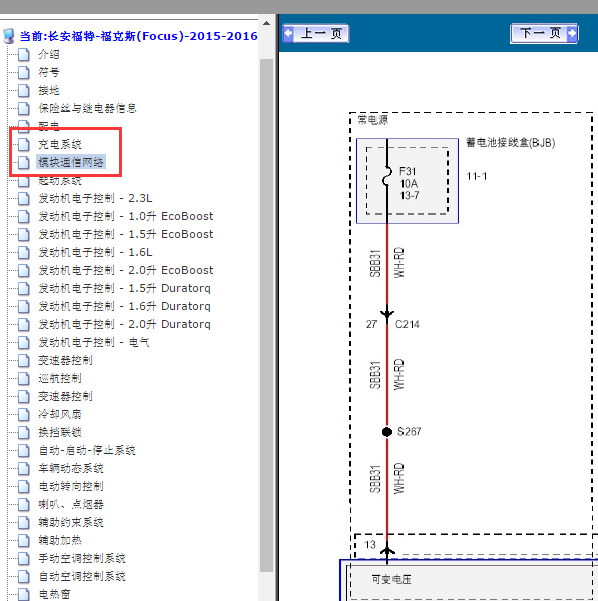
Task: Click 蓄电池接线盒(BJB) label
Action: coord(511,143)
